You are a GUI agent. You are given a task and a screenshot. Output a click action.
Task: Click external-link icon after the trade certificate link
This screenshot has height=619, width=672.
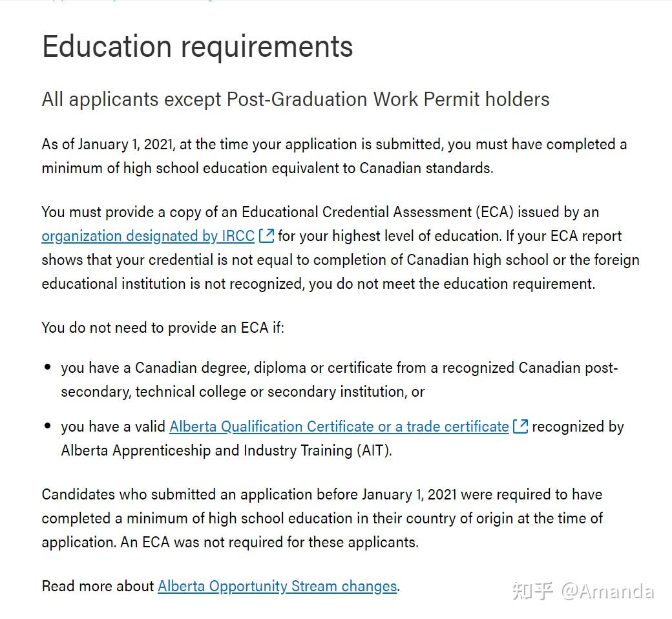pos(520,426)
